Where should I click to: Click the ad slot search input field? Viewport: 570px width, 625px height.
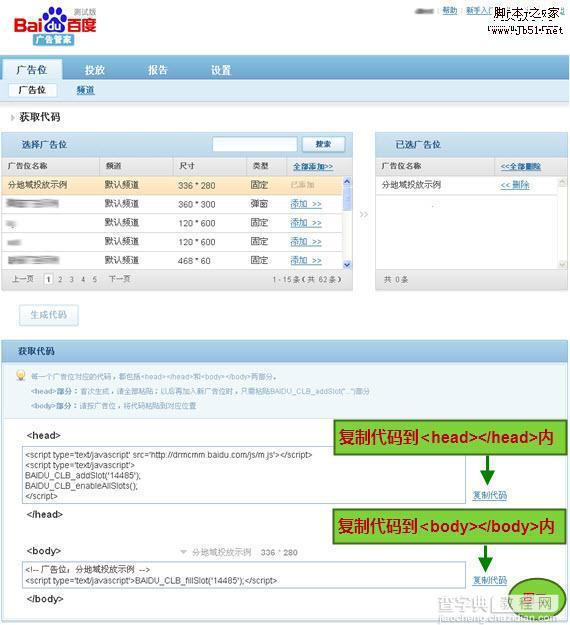(255, 144)
